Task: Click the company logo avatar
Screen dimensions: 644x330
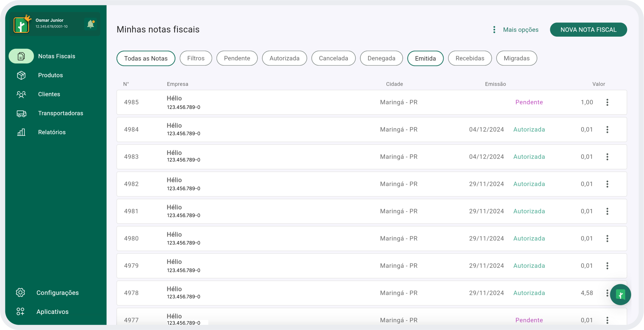Action: click(21, 25)
